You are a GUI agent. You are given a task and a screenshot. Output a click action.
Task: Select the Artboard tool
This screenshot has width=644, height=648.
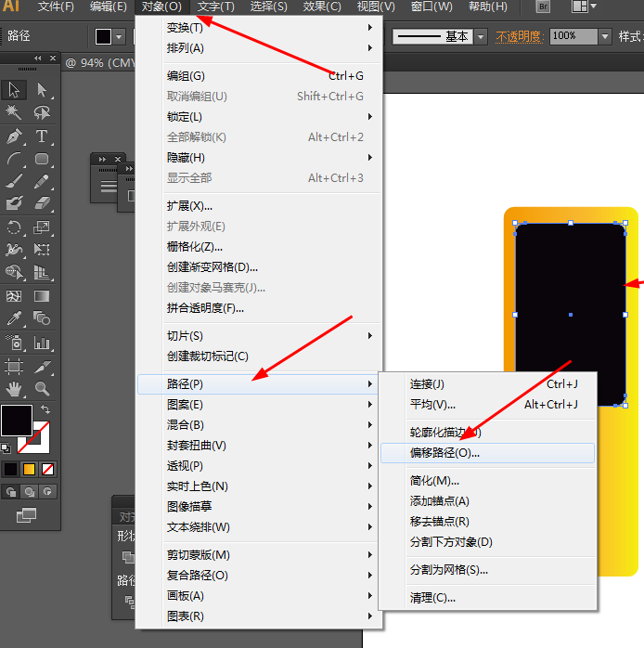point(14,366)
